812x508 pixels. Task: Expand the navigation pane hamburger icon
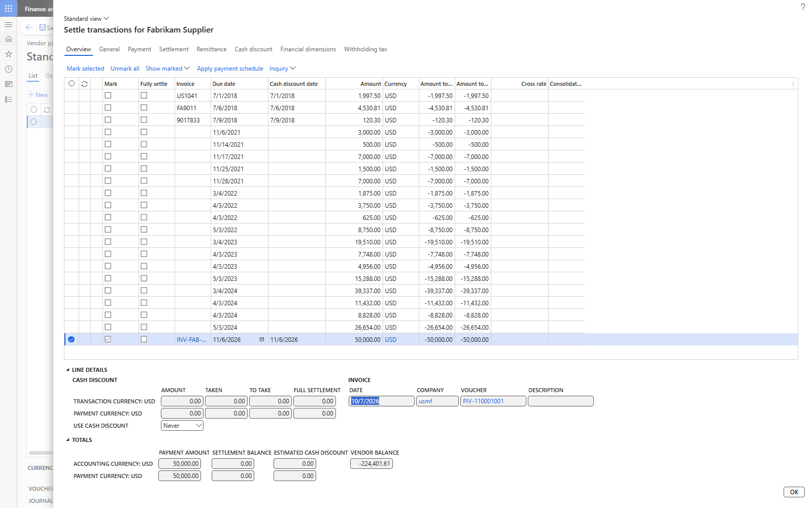click(x=9, y=24)
